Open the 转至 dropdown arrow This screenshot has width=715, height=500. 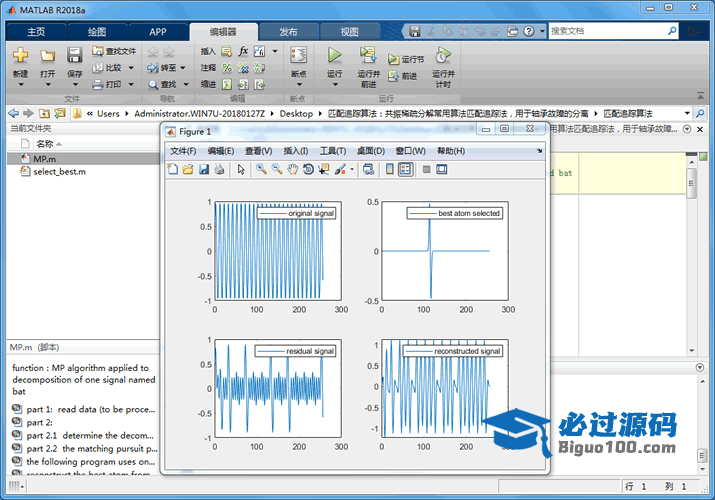182,68
